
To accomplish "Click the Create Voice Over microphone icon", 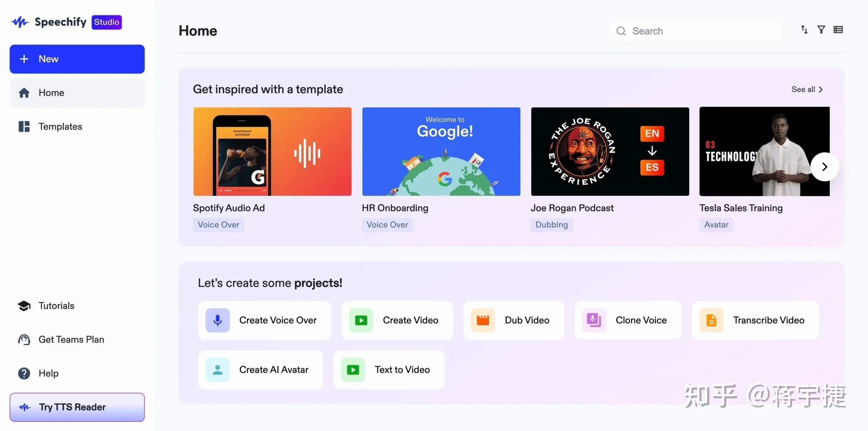I will tap(217, 320).
